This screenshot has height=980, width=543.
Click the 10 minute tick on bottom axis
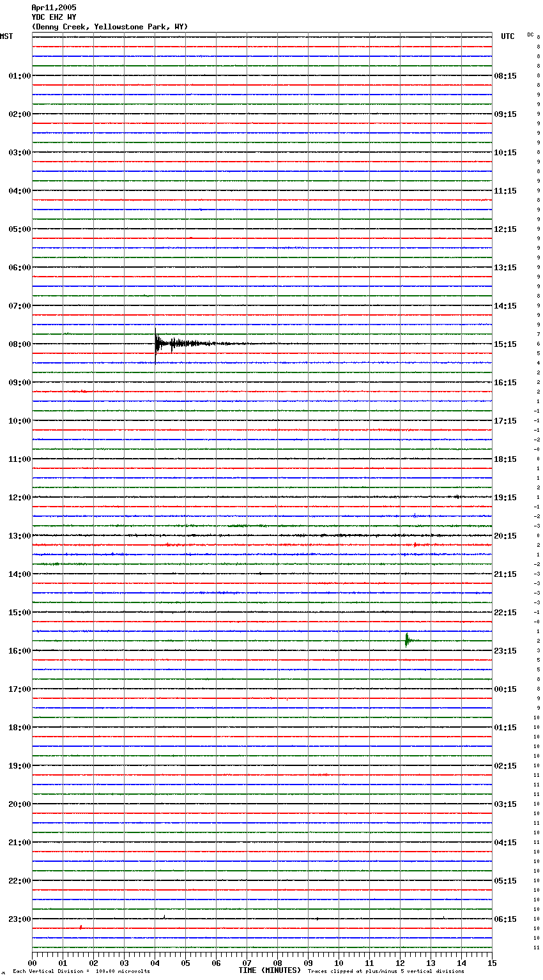(x=339, y=963)
